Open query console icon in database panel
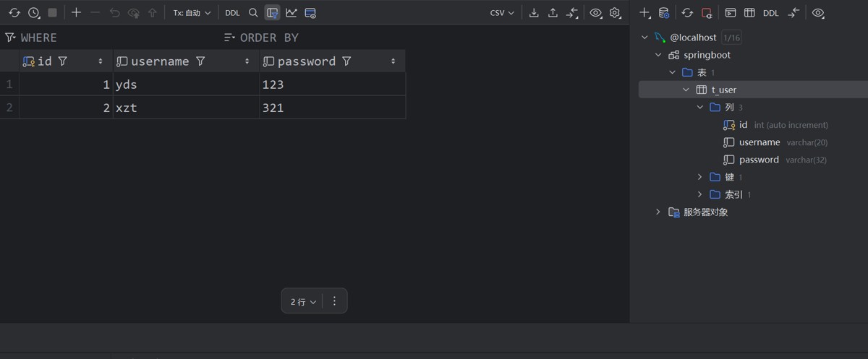The height and width of the screenshot is (359, 868). 731,13
